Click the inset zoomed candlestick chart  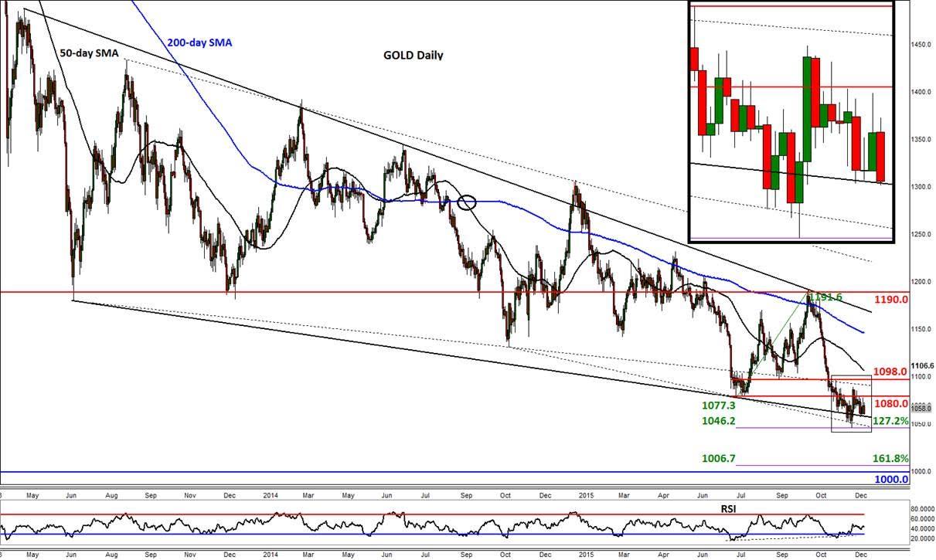coord(791,121)
